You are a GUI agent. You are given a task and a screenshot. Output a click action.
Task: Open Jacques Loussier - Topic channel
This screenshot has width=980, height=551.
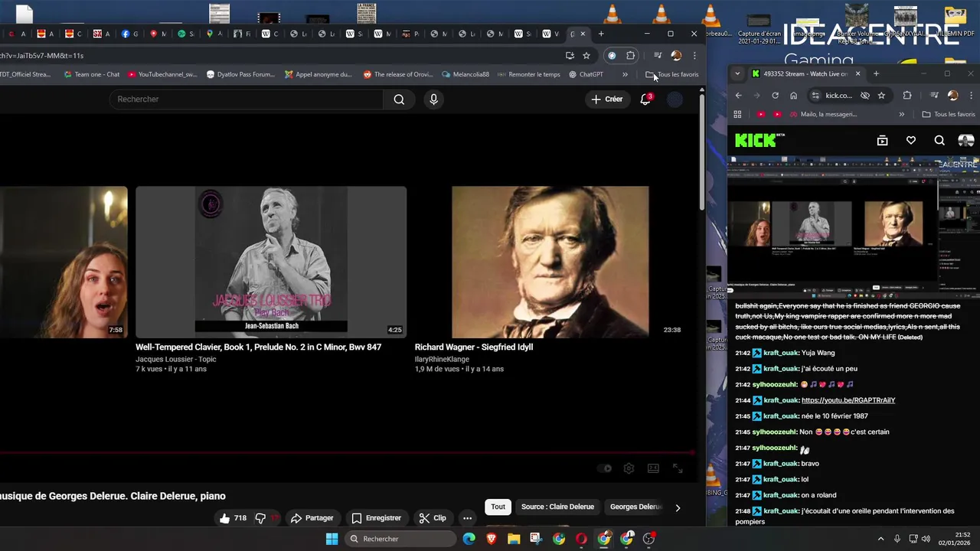coord(175,359)
